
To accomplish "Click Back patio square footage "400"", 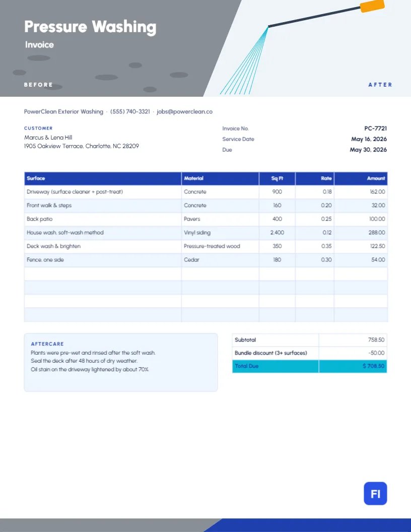I will click(277, 219).
